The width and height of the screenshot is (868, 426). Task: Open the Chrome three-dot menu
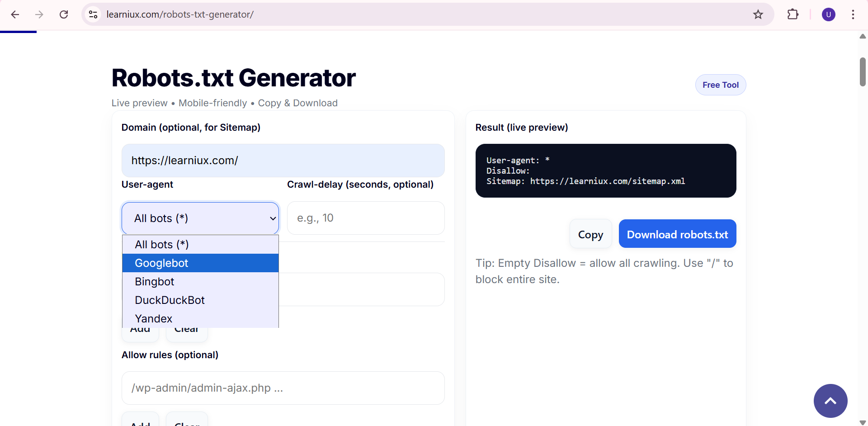pyautogui.click(x=853, y=14)
